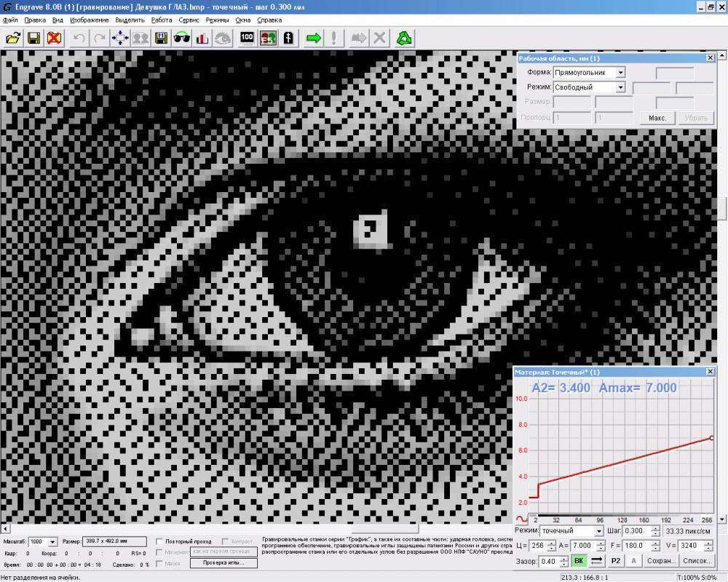This screenshot has height=582, width=728.
Task: Expand the 'Режим' точечный dropdown in material panel
Action: pyautogui.click(x=598, y=531)
